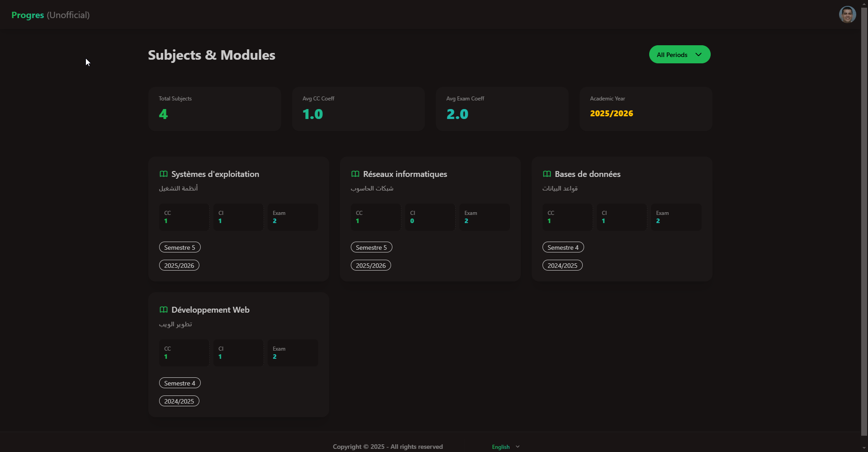Screen dimensions: 868x452
Task: Click the Total Subjects stat card
Action: [x=214, y=109]
